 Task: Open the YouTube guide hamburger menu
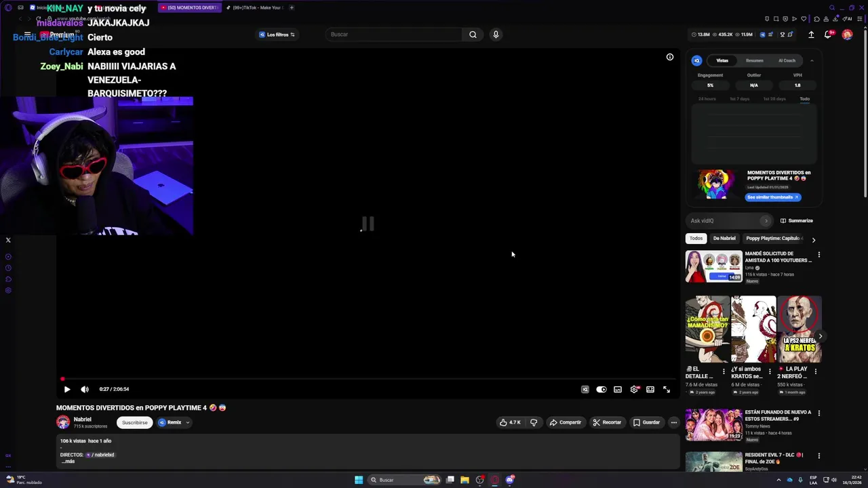pyautogui.click(x=28, y=35)
